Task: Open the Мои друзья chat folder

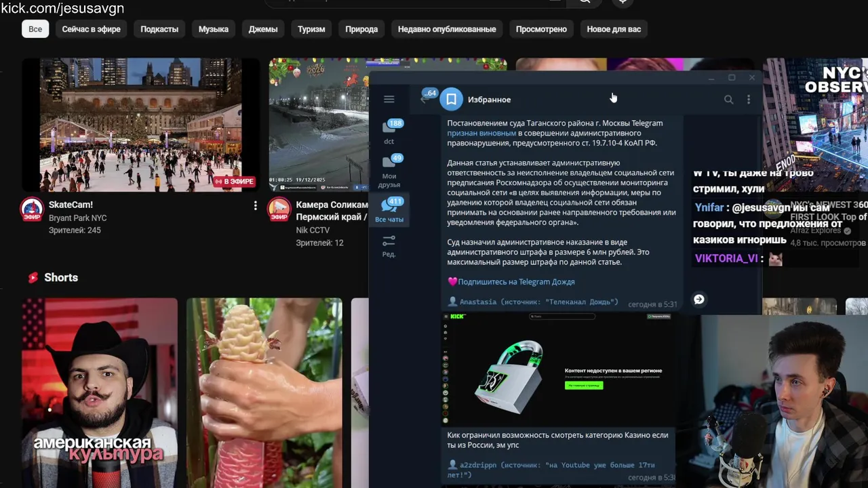Action: pos(389,171)
